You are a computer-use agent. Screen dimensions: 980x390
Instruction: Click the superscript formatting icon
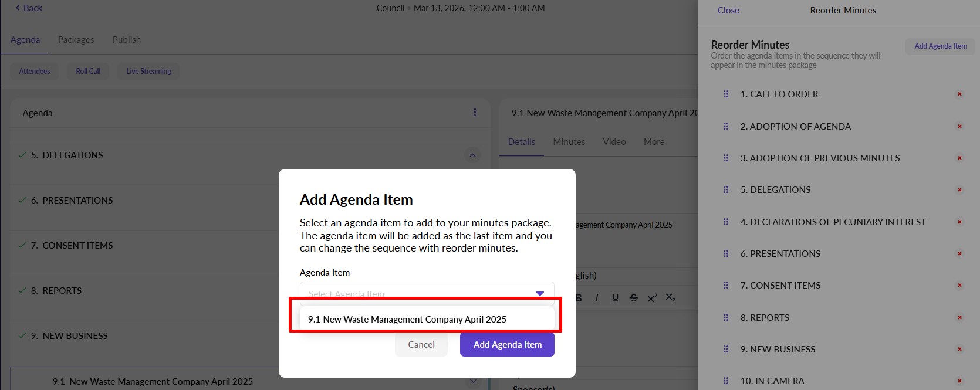652,298
